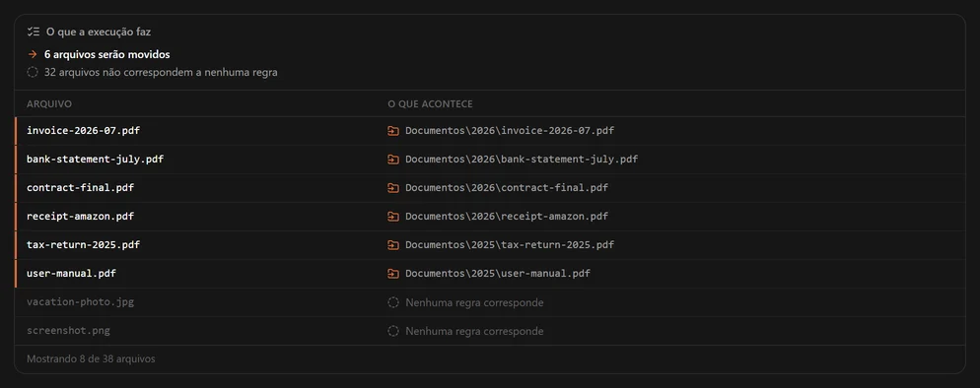
Task: Click the '6 arquivos serão movidos' summary text
Action: (x=106, y=55)
